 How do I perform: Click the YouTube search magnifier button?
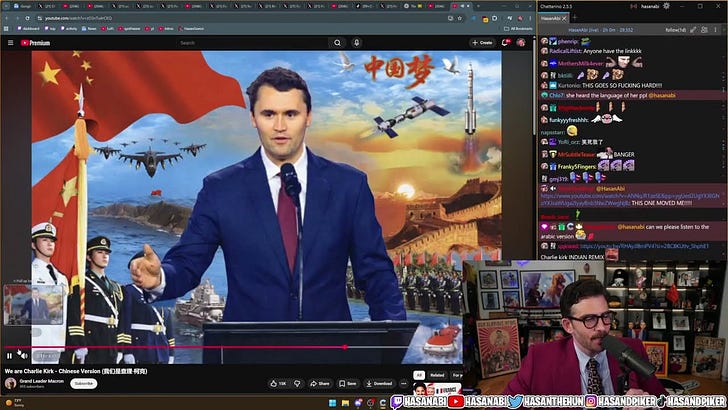pos(338,43)
